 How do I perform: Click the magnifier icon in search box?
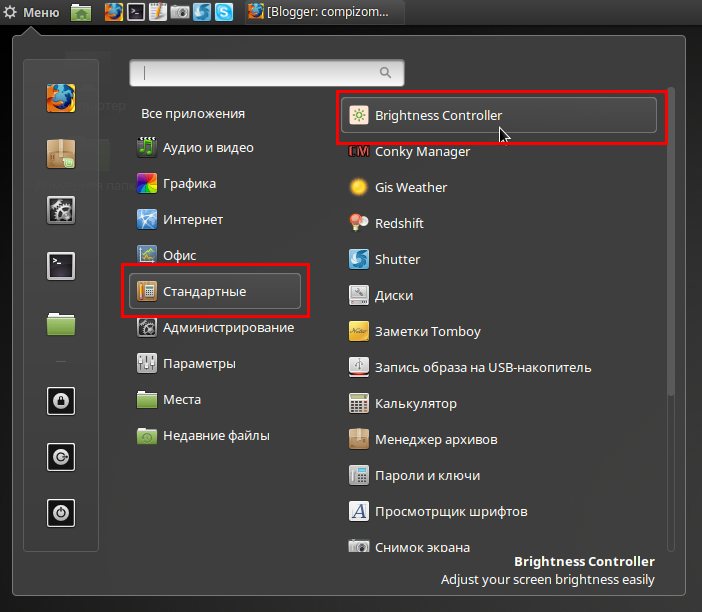(x=385, y=73)
